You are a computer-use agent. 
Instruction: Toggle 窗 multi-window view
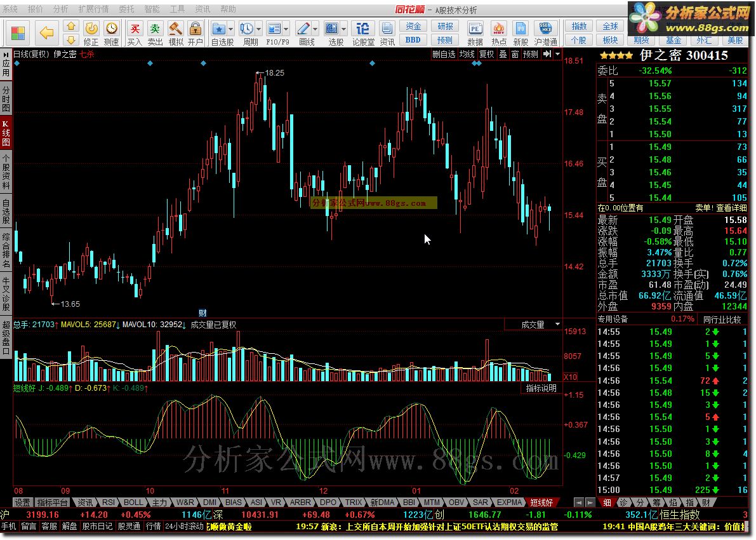pos(515,54)
